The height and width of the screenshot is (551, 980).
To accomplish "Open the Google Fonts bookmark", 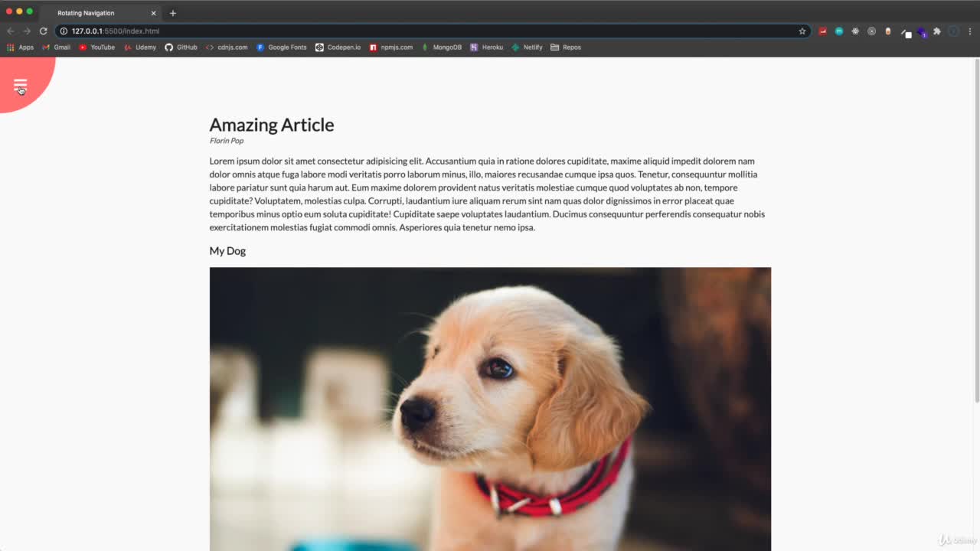I will pos(281,47).
